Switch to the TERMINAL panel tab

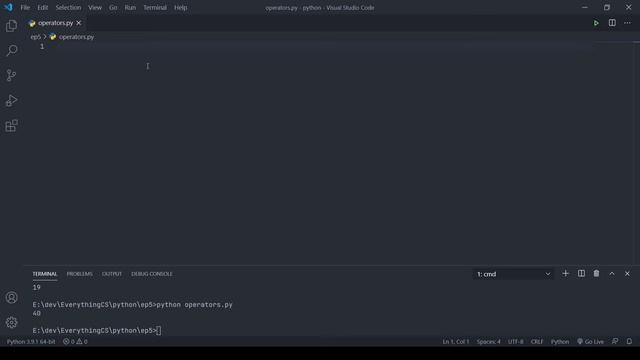point(44,274)
